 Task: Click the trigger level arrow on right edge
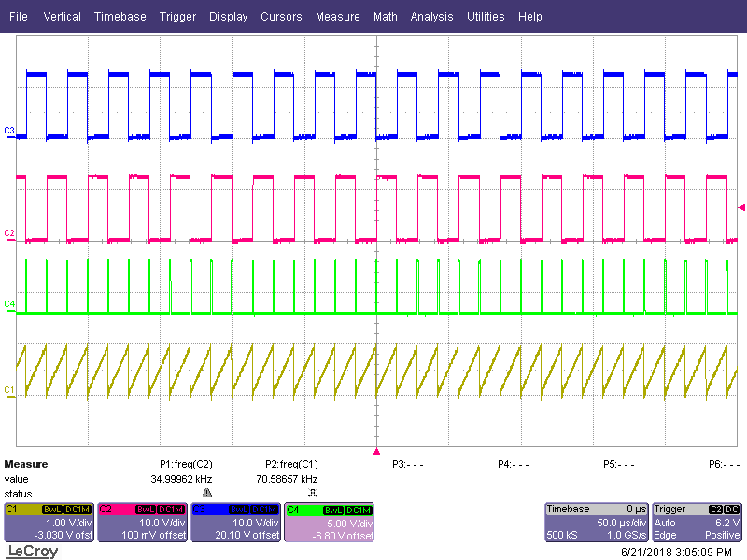pos(741,207)
